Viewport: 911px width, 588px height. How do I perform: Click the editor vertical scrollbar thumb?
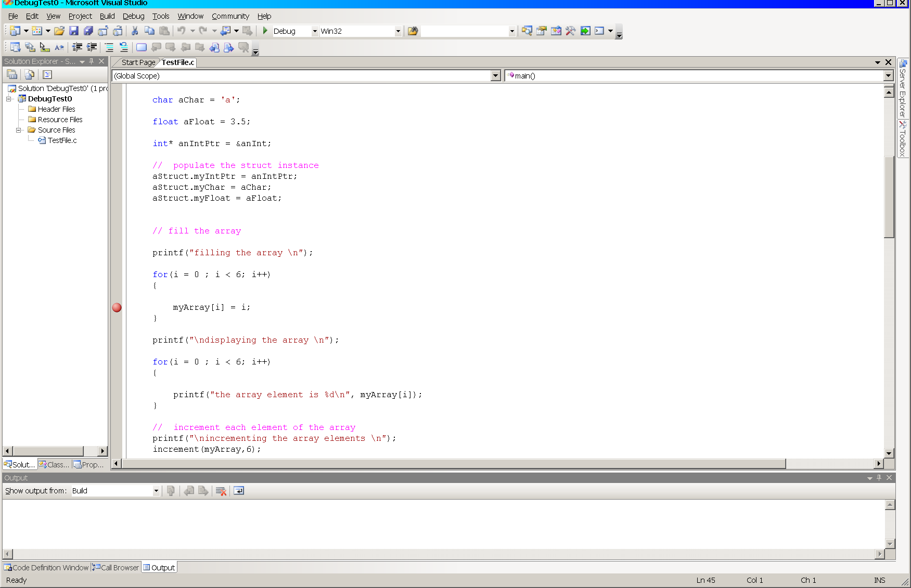pos(889,197)
